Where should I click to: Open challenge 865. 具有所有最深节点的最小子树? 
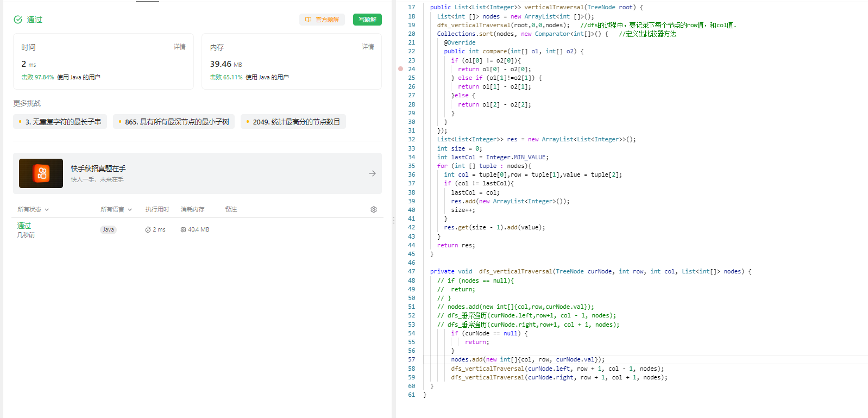[x=174, y=122]
